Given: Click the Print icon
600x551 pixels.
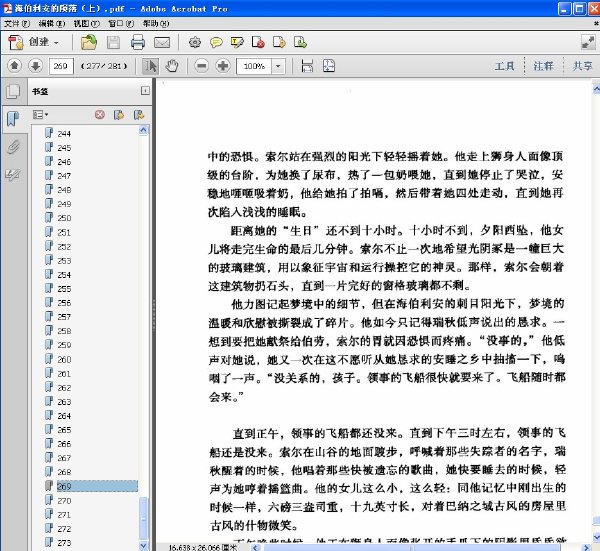Looking at the screenshot, I should pyautogui.click(x=138, y=42).
